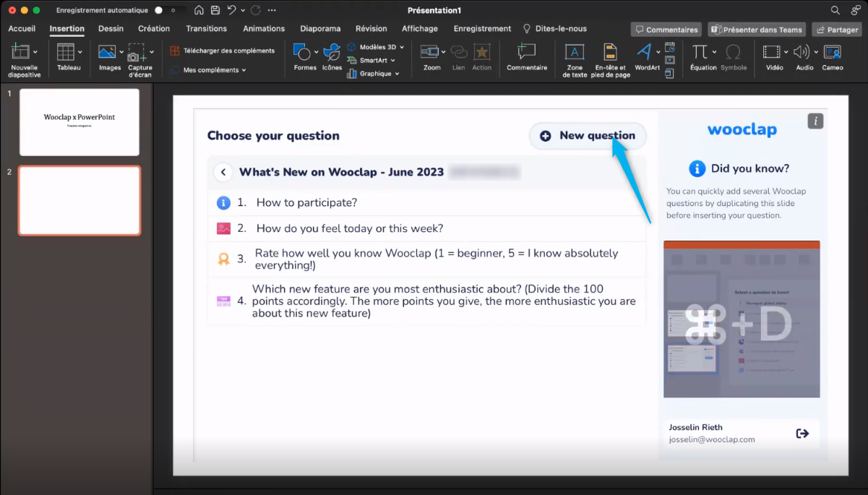Click the Lien chain icon
The width and height of the screenshot is (868, 495).
(x=458, y=52)
